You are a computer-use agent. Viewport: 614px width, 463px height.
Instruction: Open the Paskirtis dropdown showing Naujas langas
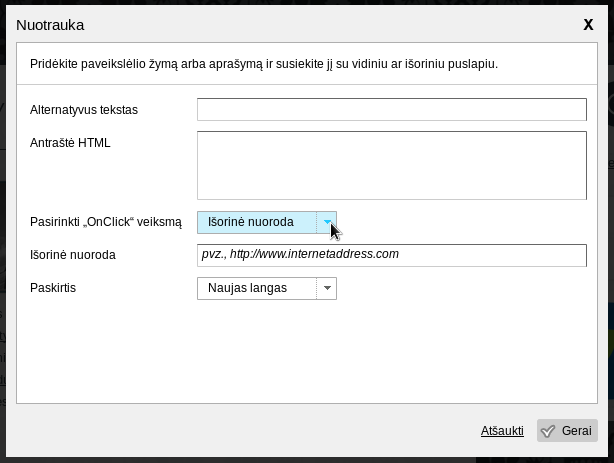(257, 288)
